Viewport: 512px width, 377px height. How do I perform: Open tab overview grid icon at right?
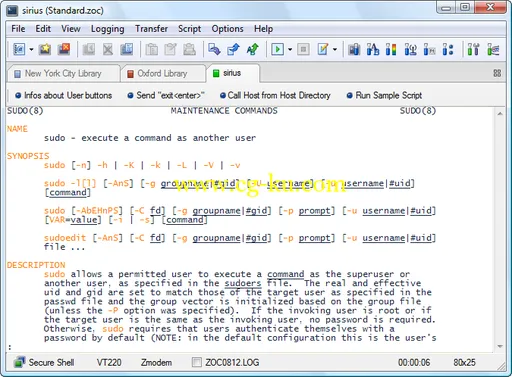click(497, 73)
